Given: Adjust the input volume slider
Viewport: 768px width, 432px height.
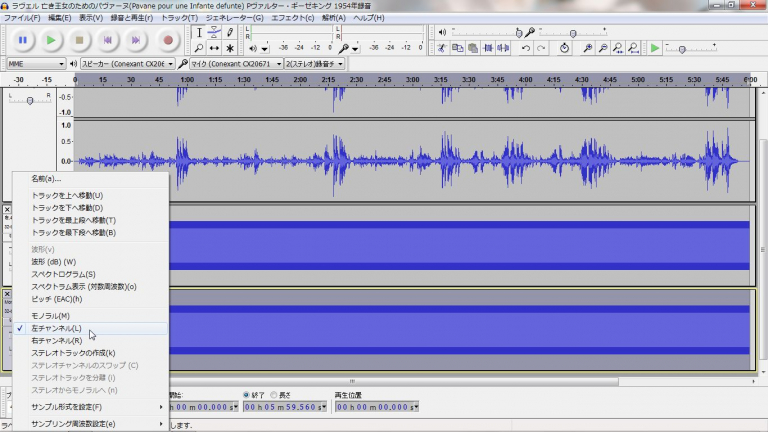Looking at the screenshot, I should point(573,33).
